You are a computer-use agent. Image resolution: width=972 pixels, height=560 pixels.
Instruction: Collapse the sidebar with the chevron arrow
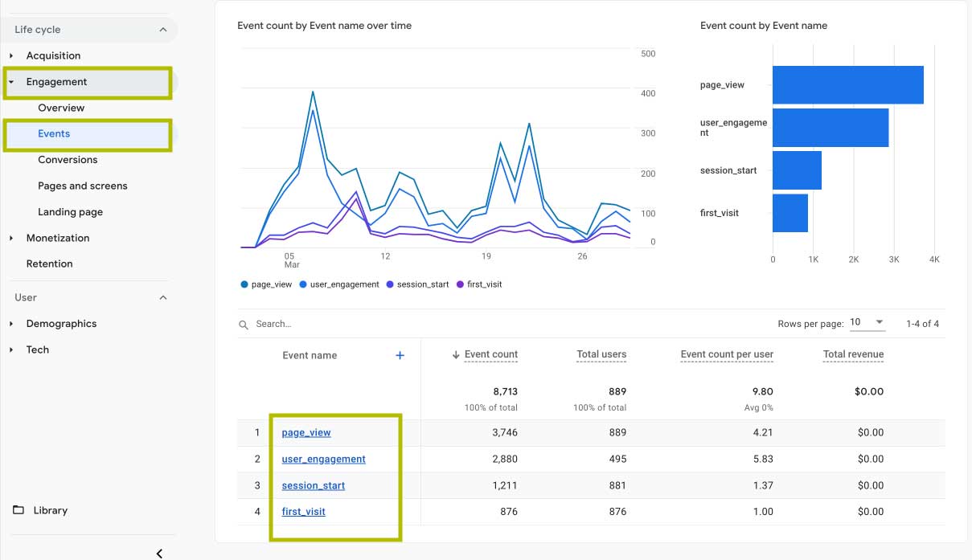tap(159, 553)
